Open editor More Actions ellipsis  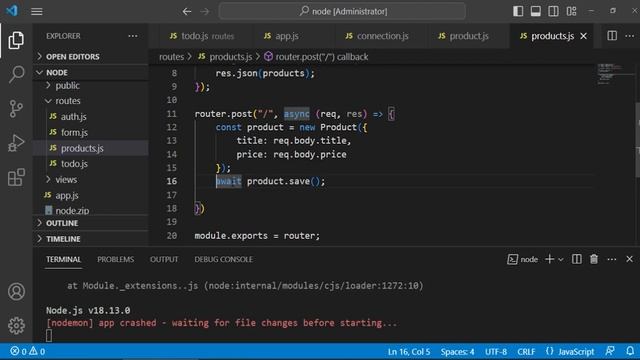[629, 36]
